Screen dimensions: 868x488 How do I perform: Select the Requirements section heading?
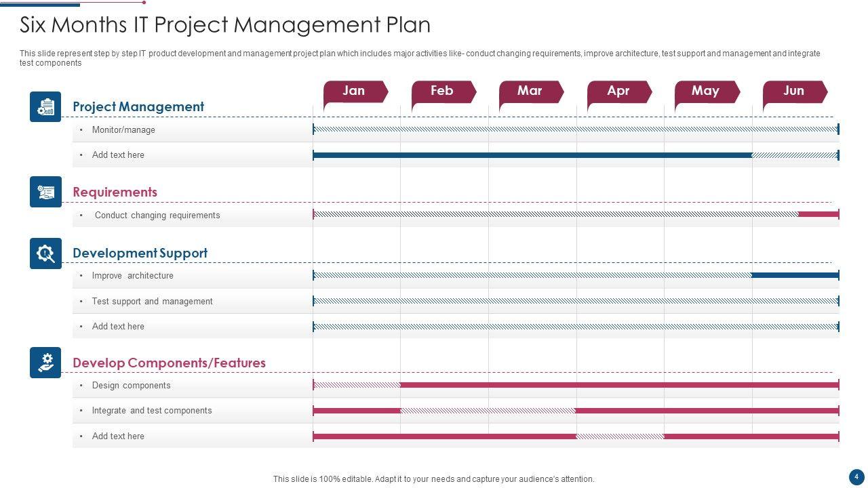(115, 192)
